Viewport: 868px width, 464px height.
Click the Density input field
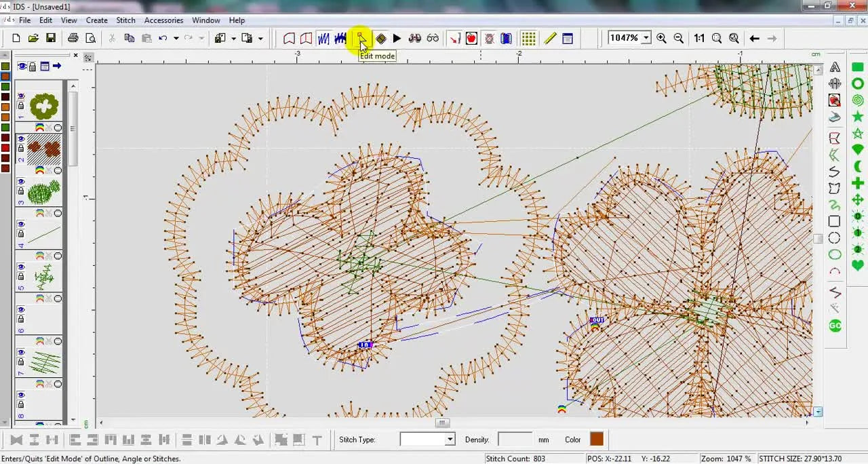(x=515, y=440)
